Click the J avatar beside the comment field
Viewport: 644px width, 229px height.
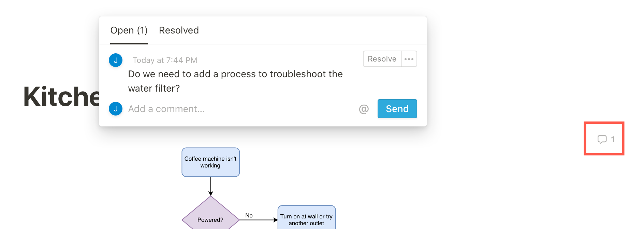pyautogui.click(x=116, y=109)
